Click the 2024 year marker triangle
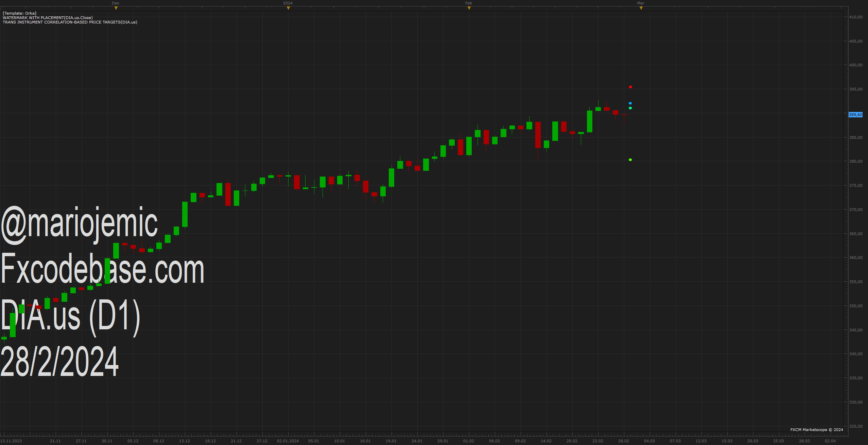This screenshot has width=868, height=445. (x=288, y=8)
